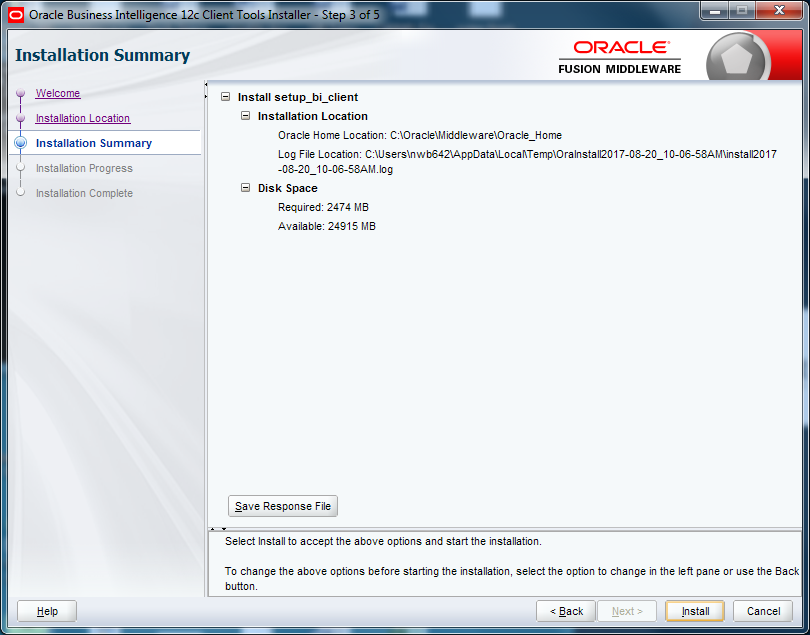Image resolution: width=810 pixels, height=635 pixels.
Task: Select Installation Summary in the left pane
Action: pyautogui.click(x=95, y=143)
